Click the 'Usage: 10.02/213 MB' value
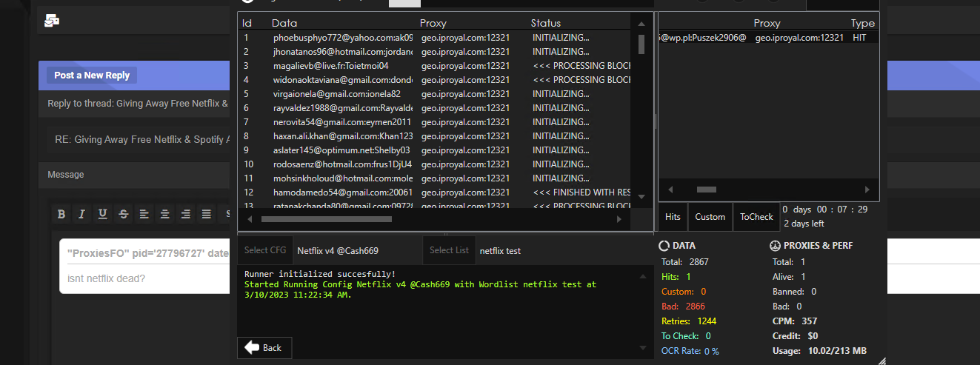The width and height of the screenshot is (980, 365). pyautogui.click(x=819, y=351)
